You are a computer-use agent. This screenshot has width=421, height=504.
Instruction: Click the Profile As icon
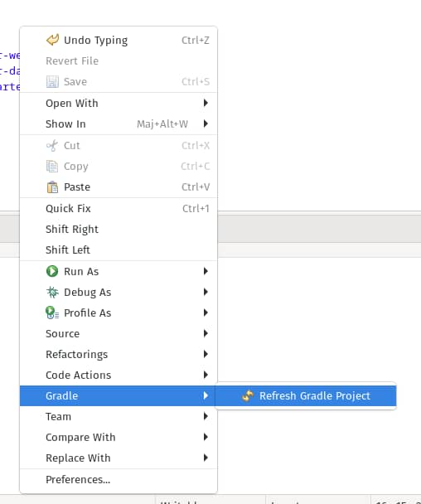[x=52, y=313]
